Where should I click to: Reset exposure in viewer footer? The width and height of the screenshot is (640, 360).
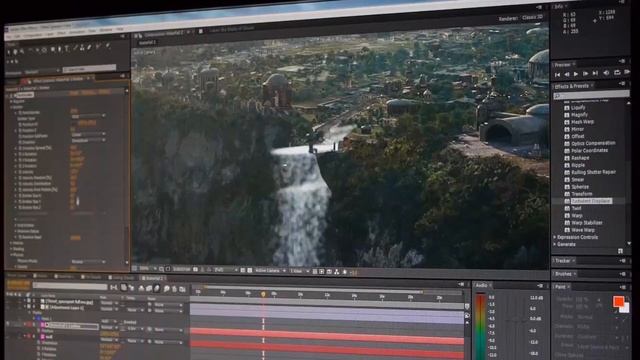345,271
